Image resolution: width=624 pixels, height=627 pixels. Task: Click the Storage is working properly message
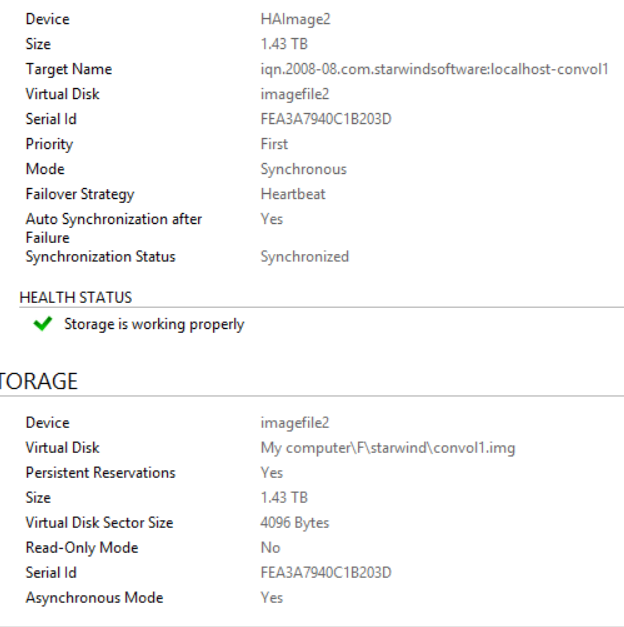(154, 324)
